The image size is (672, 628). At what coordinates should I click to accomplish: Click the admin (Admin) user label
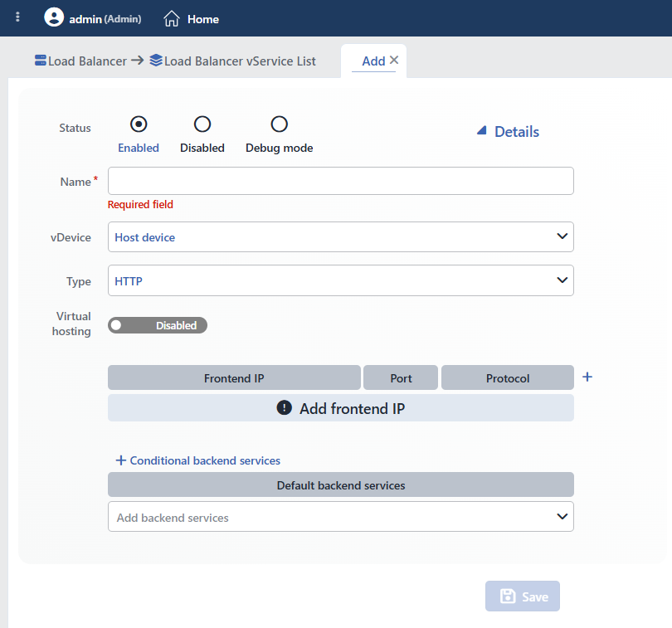pyautogui.click(x=105, y=19)
